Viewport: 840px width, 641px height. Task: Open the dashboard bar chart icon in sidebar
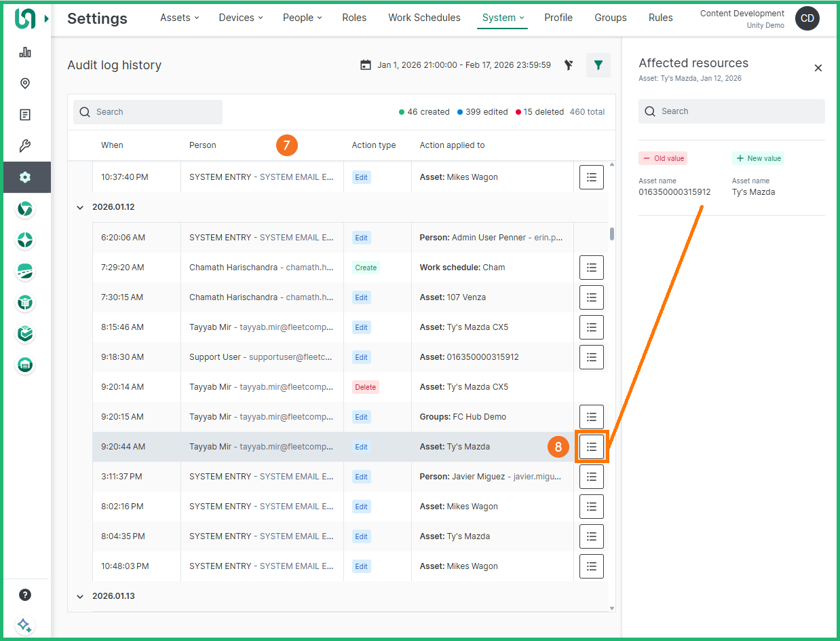[25, 52]
